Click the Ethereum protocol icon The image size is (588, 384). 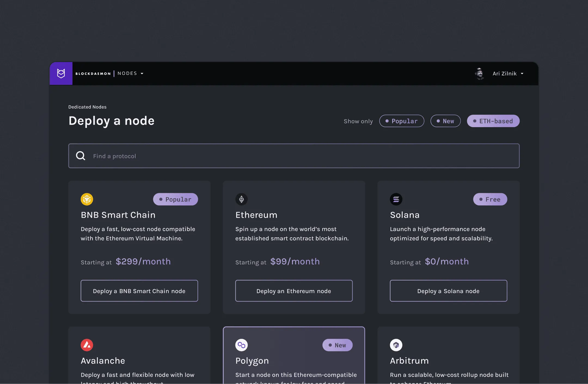241,199
